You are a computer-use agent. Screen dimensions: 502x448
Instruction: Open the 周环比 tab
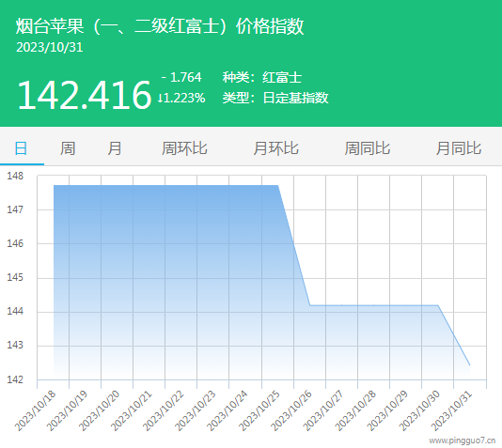pyautogui.click(x=184, y=148)
